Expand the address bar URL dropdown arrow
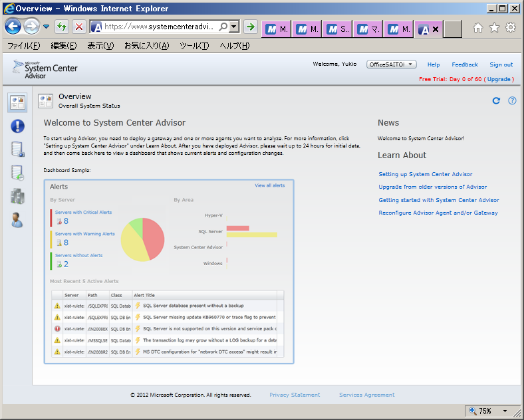Screen dimensions: 524x420 coord(233,27)
